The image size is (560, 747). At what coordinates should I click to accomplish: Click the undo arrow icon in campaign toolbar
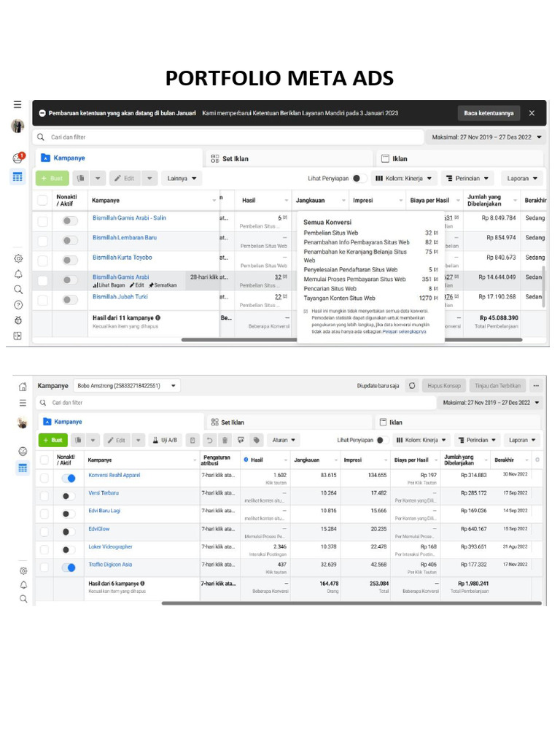point(209,440)
